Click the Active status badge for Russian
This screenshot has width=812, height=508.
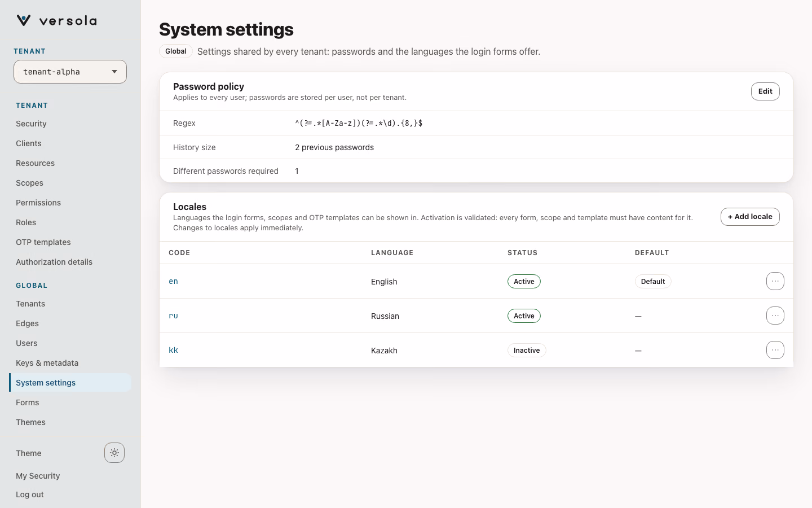click(524, 316)
